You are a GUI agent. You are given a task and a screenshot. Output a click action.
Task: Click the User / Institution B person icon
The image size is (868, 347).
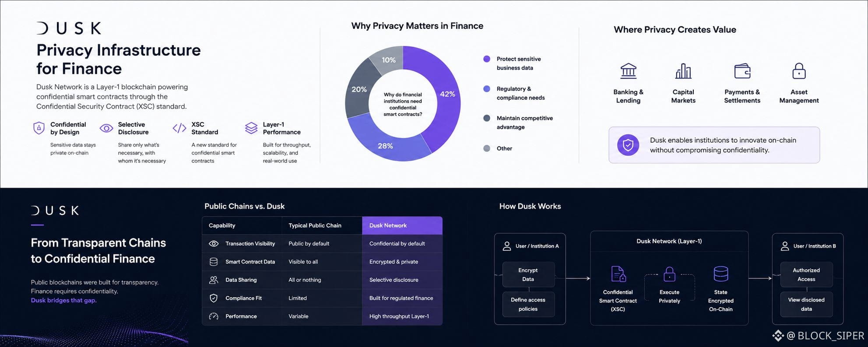pos(785,246)
